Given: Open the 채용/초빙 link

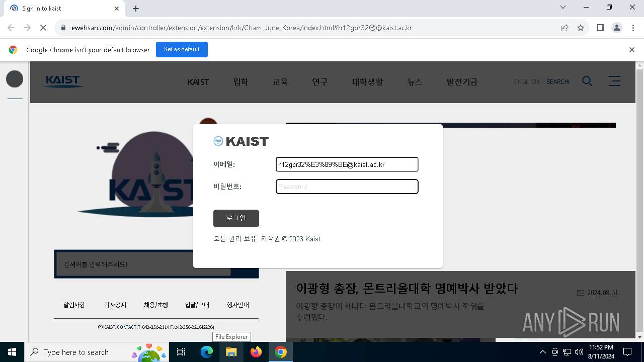Looking at the screenshot, I should [156, 305].
